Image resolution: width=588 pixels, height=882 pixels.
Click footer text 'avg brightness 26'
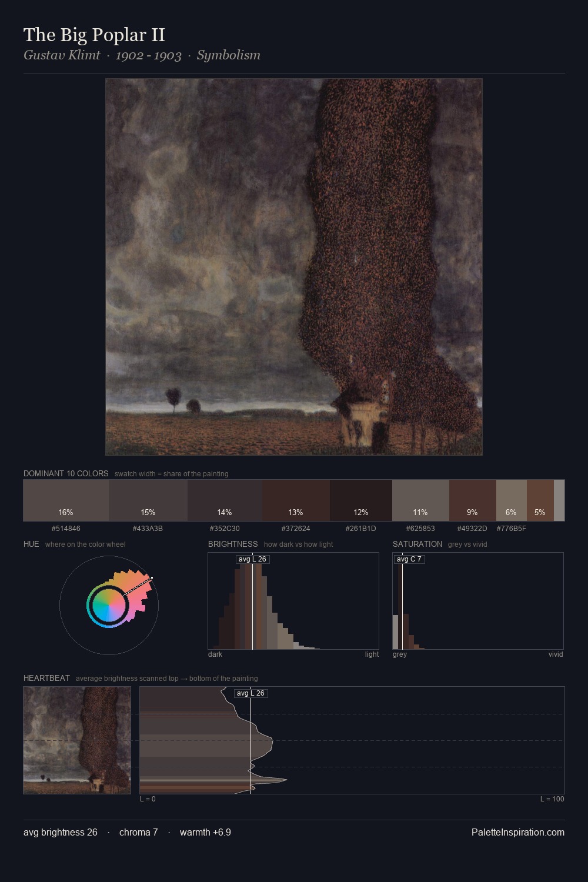click(x=61, y=832)
